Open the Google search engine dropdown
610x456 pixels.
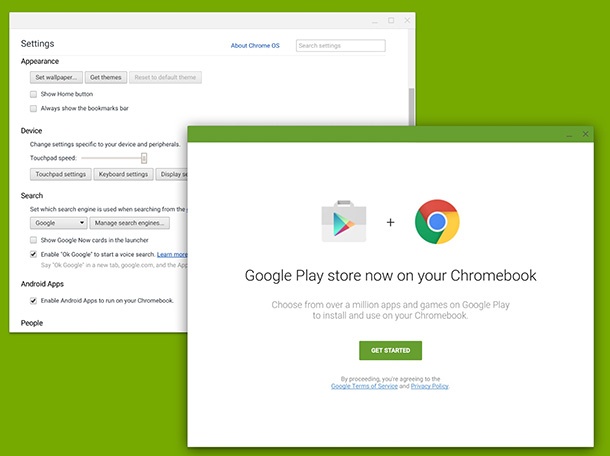tap(58, 223)
